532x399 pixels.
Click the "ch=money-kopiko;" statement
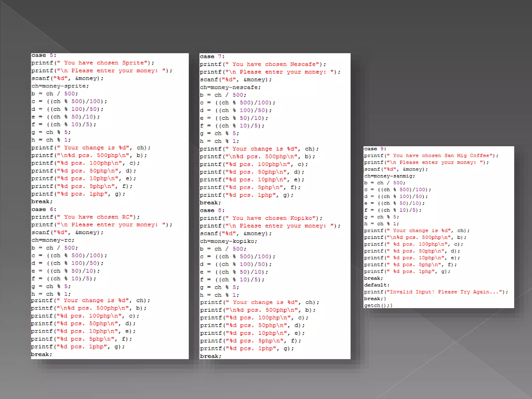[x=229, y=241]
